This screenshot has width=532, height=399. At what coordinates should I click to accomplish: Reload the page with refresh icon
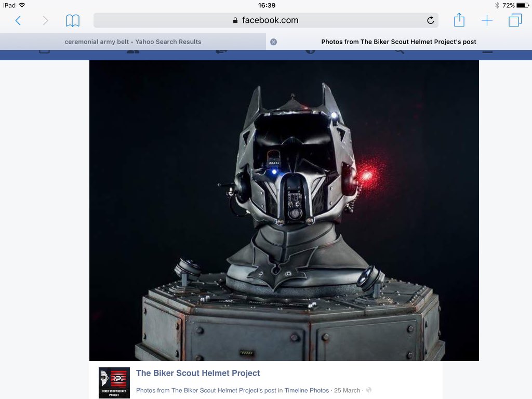tap(430, 20)
